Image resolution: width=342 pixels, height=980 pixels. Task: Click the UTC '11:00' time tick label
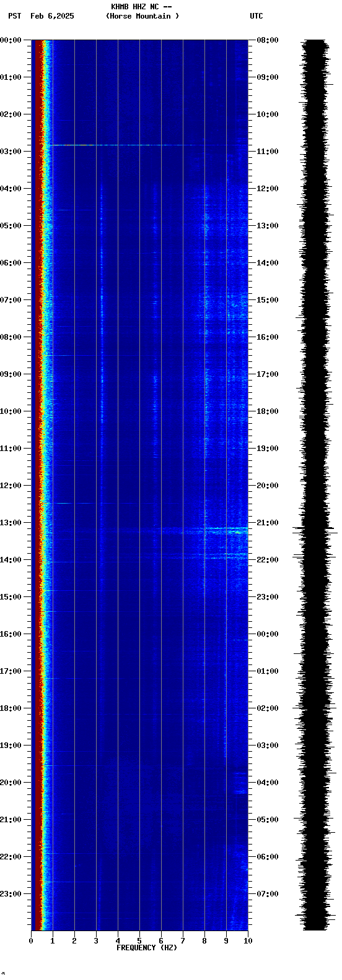pos(268,152)
